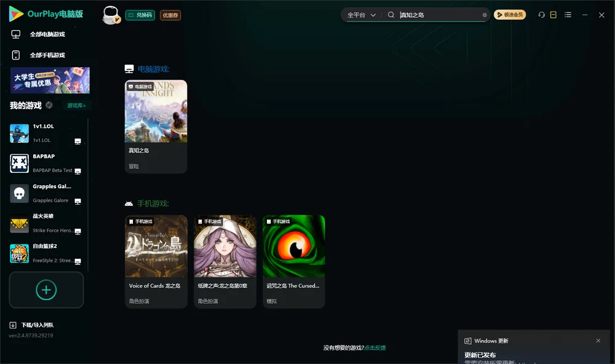Open the 大学生专属优惠 banner
Screen dimensions: 615x364
click(50, 81)
